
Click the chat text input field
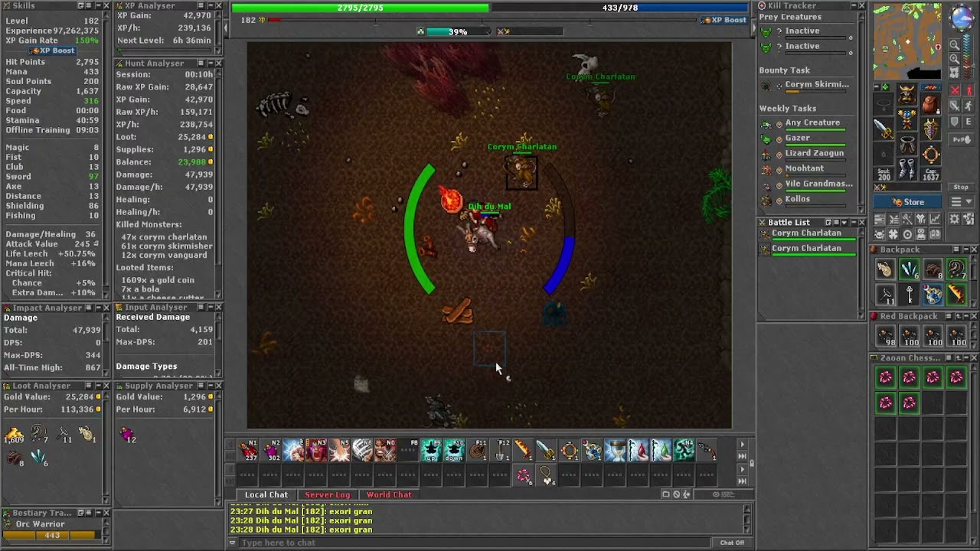tap(473, 543)
